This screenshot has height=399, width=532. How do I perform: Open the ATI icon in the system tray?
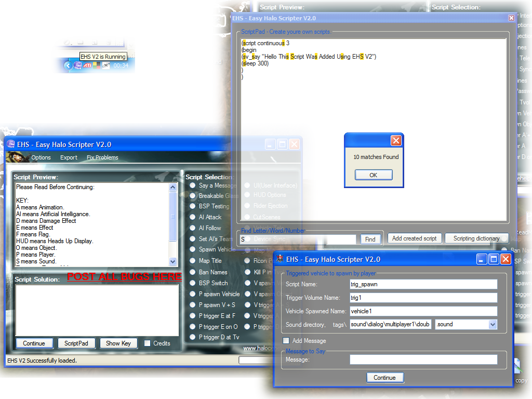click(87, 65)
